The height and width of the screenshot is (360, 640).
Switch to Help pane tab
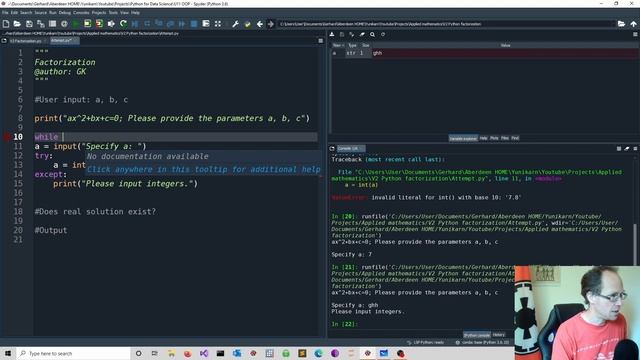(x=484, y=138)
